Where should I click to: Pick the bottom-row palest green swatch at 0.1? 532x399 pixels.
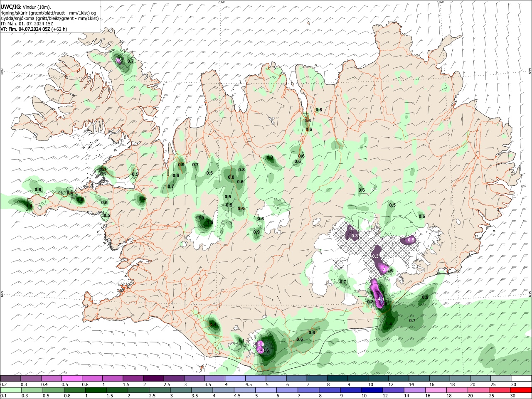point(11,390)
